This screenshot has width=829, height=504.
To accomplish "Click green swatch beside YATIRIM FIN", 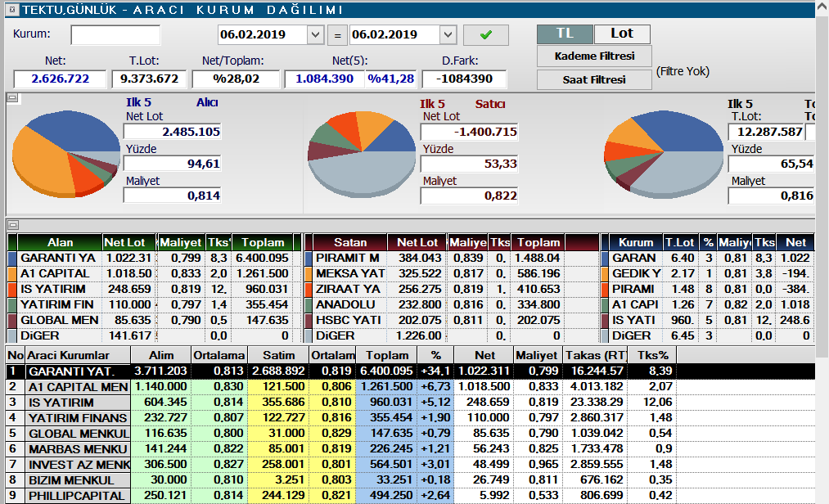I will (x=13, y=305).
